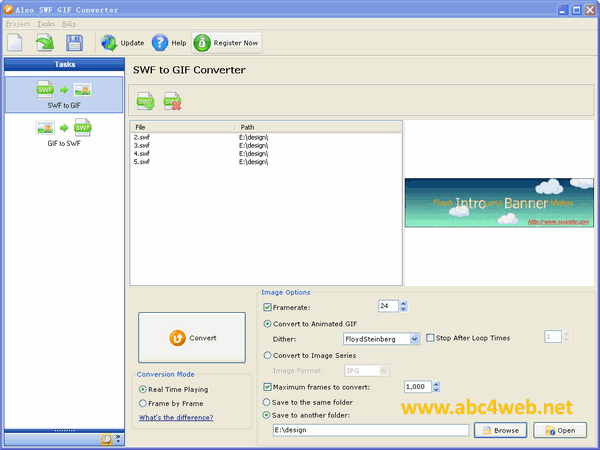Toggle the Framerate checkbox
The height and width of the screenshot is (450, 600).
tap(267, 307)
